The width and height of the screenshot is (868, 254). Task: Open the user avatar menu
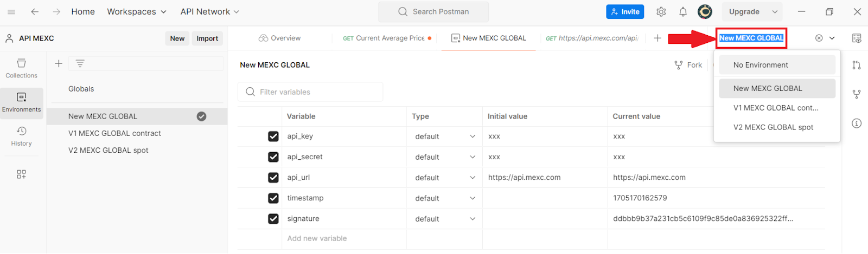(705, 11)
